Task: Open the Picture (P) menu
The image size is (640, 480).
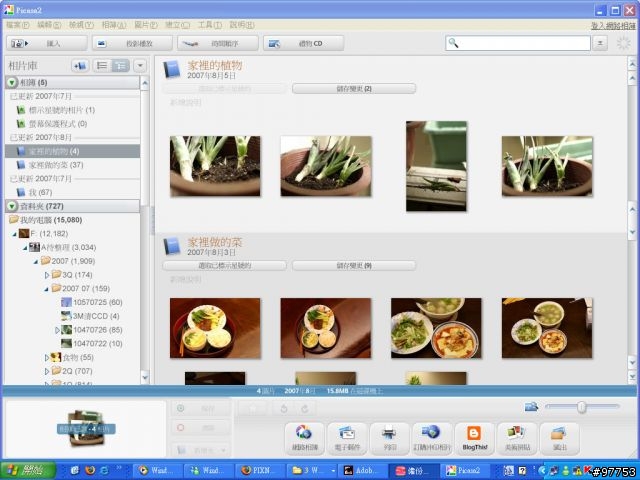Action: click(x=146, y=25)
